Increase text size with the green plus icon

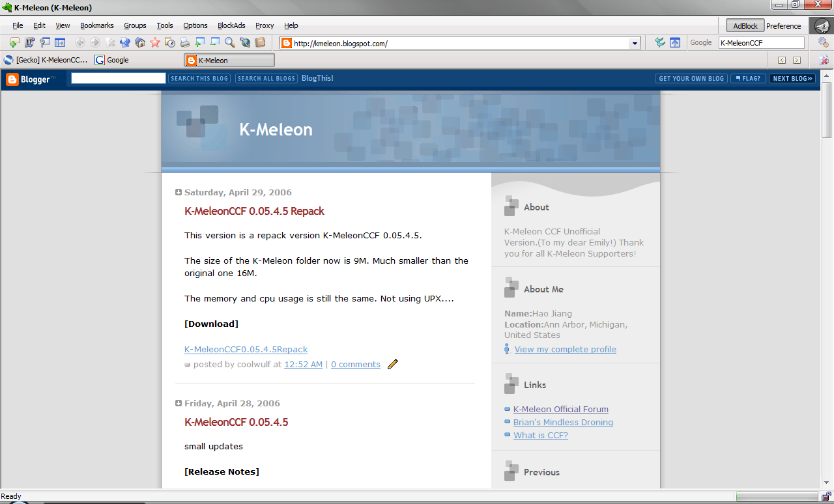pyautogui.click(x=199, y=42)
